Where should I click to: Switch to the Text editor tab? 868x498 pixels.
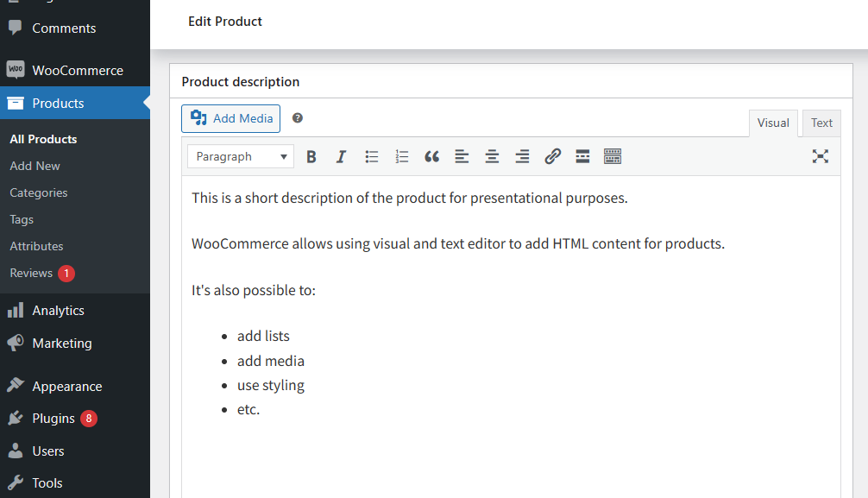(x=821, y=123)
